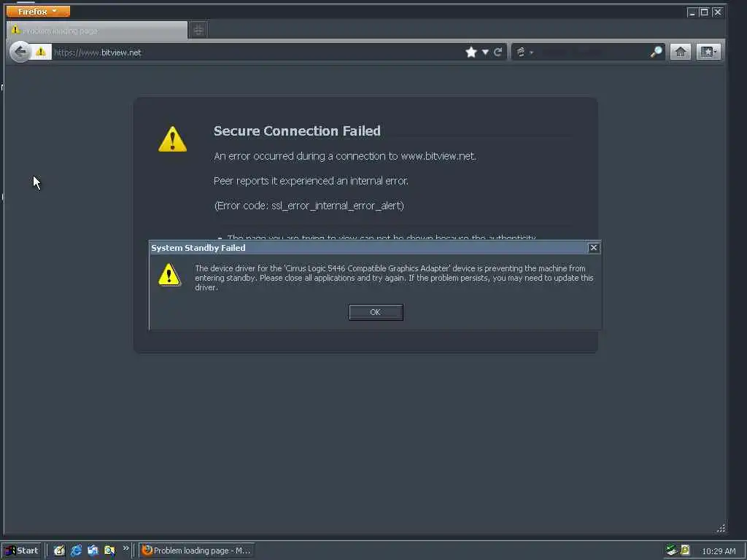This screenshot has height=560, width=747.
Task: Go back with the back arrow
Action: (20, 52)
